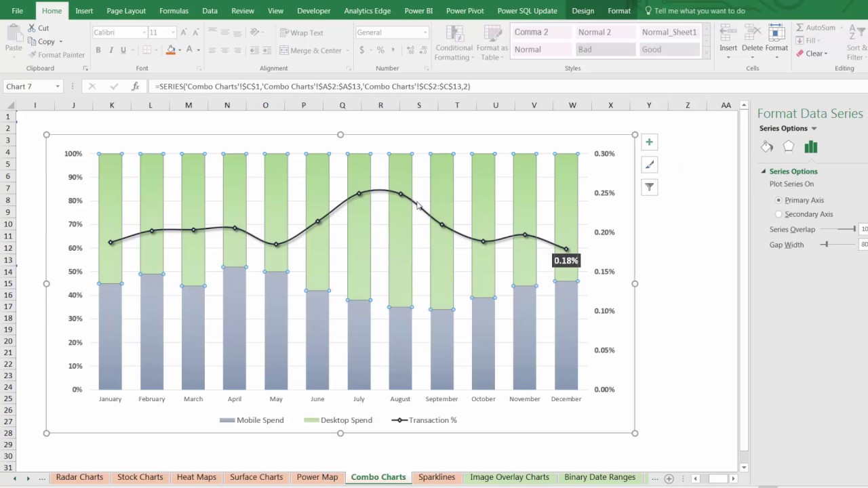
Task: Click the Mobile Spend legend entry
Action: pyautogui.click(x=252, y=420)
